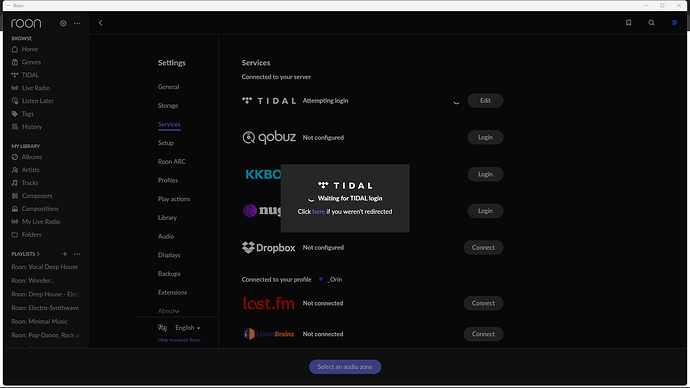Click Connect button for last.fm
This screenshot has width=690, height=388.
[483, 303]
